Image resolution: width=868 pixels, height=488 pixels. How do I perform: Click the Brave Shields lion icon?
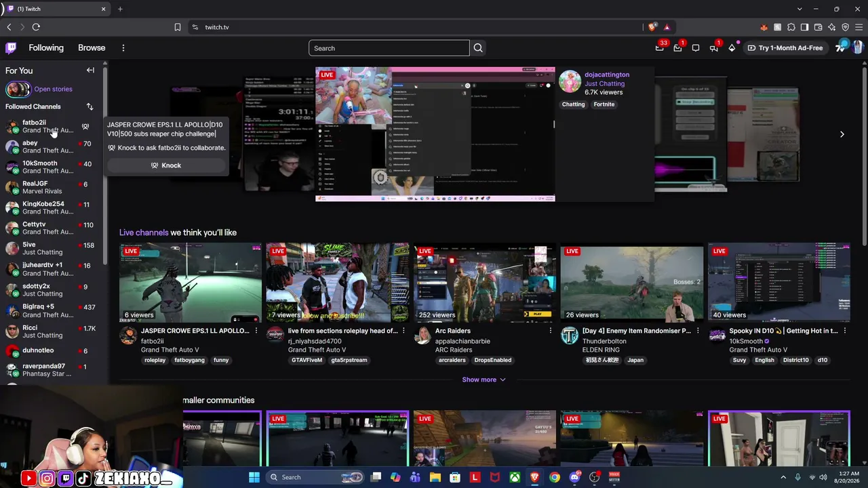pyautogui.click(x=652, y=27)
